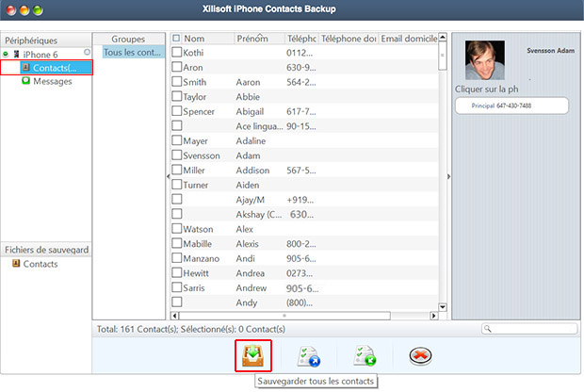The width and height of the screenshot is (584, 392).
Task: Check the box for Ajay/M row
Action: (x=176, y=200)
